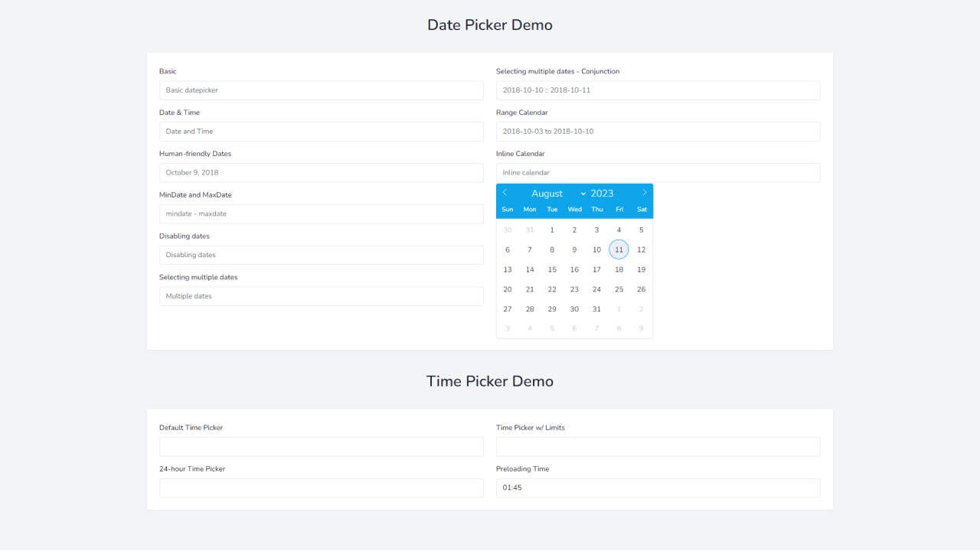Click the next month arrow on the calendar
The image size is (980, 551).
click(644, 192)
